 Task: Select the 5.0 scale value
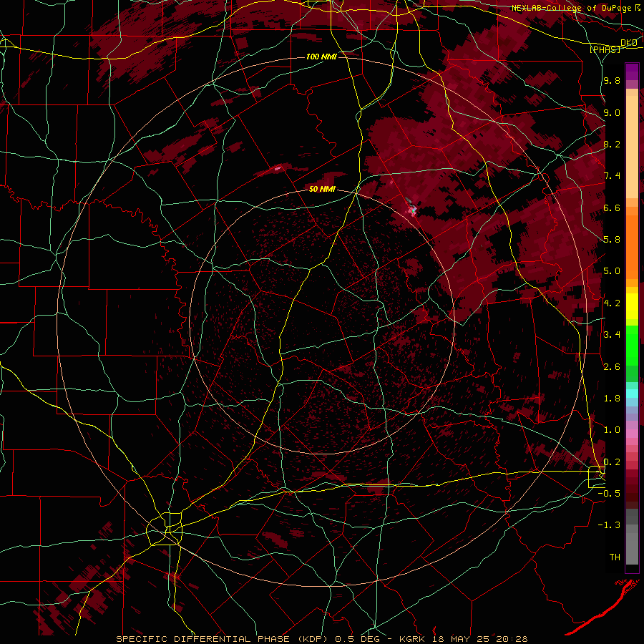tap(612, 271)
